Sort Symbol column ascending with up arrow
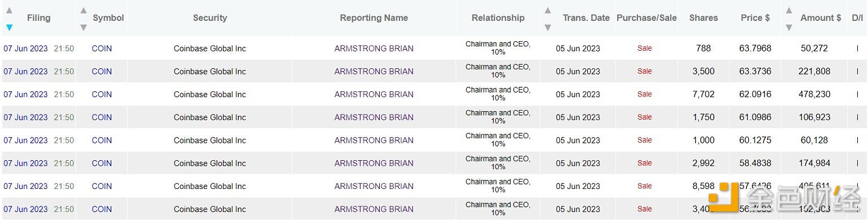Screen dimensions: 868x220 [x=84, y=10]
